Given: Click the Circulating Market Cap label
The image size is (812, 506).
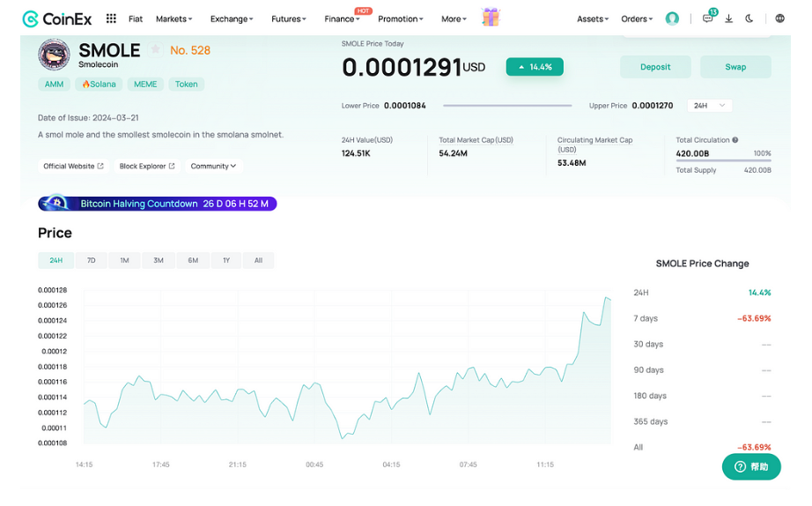Looking at the screenshot, I should (594, 145).
